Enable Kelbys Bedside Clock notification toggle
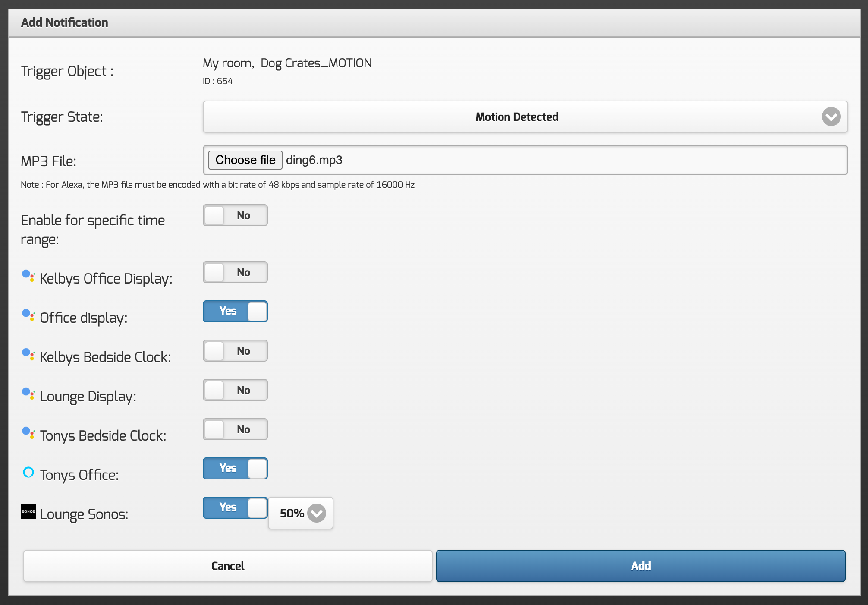The image size is (868, 605). (235, 351)
